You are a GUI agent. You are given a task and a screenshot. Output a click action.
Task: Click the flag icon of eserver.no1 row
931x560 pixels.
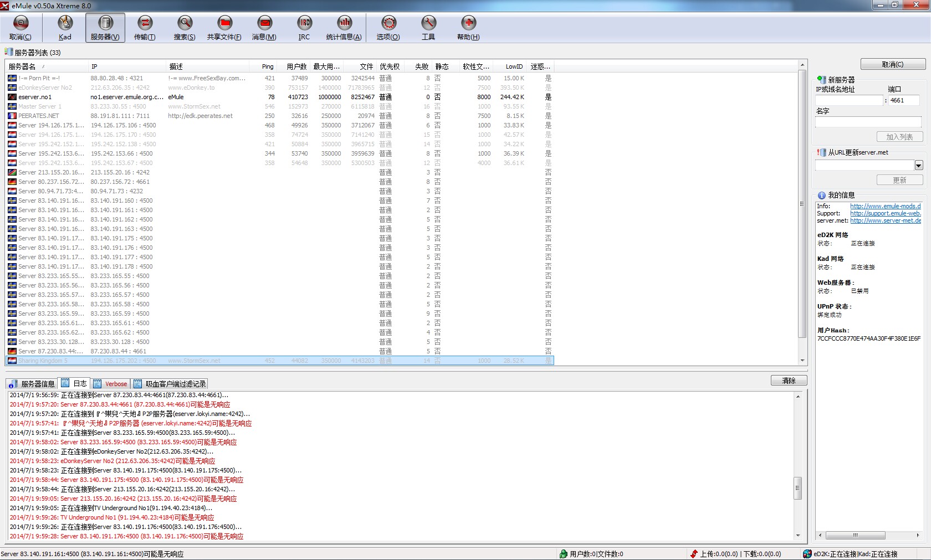click(x=12, y=97)
